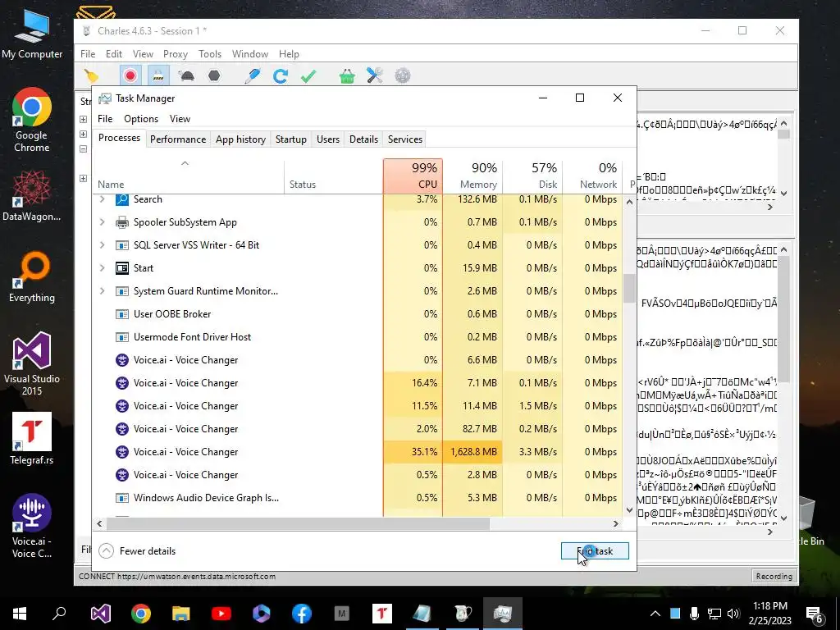The image size is (840, 630).
Task: Sort processes by CPU column header
Action: (413, 176)
